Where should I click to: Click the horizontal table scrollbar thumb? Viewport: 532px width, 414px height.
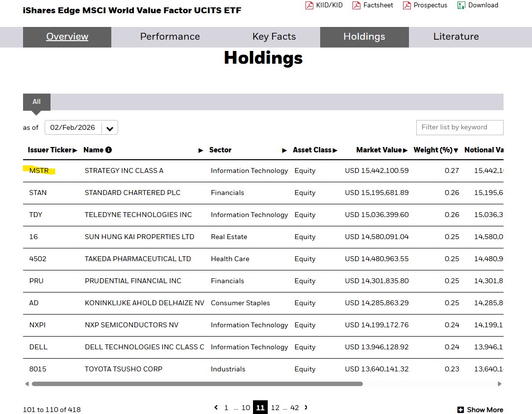(x=197, y=384)
